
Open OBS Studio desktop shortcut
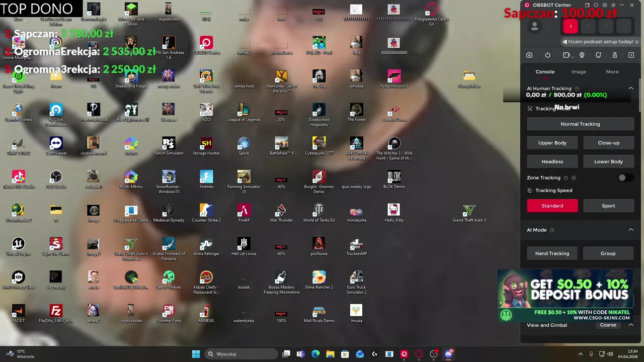56,179
